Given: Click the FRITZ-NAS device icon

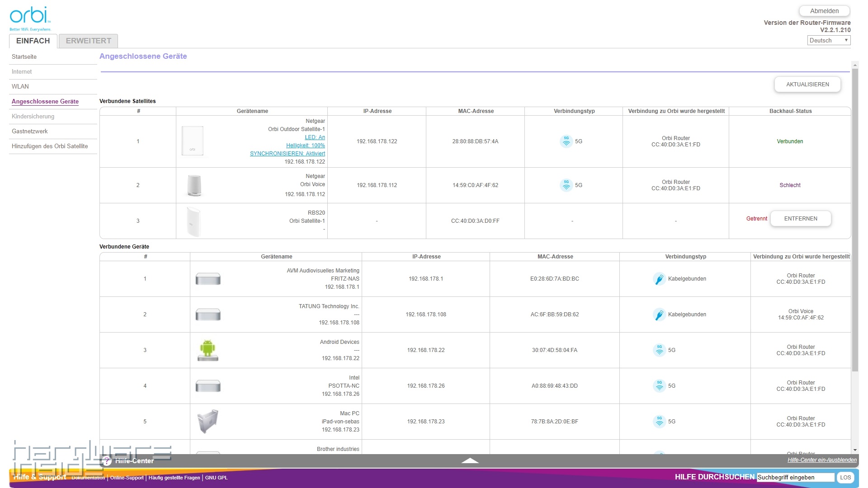Looking at the screenshot, I should pos(208,279).
